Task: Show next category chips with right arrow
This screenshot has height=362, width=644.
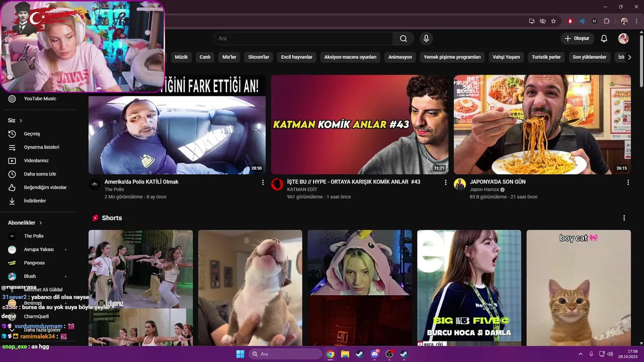Action: [x=629, y=57]
